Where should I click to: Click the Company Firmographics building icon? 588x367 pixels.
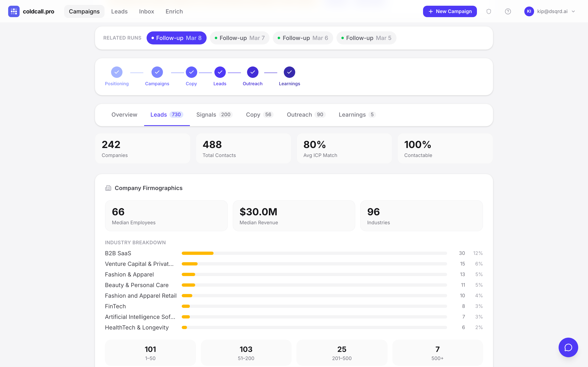(x=108, y=188)
